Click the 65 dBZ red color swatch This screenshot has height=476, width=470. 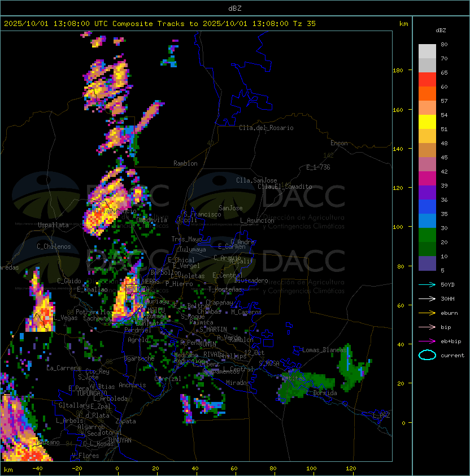coord(427,80)
